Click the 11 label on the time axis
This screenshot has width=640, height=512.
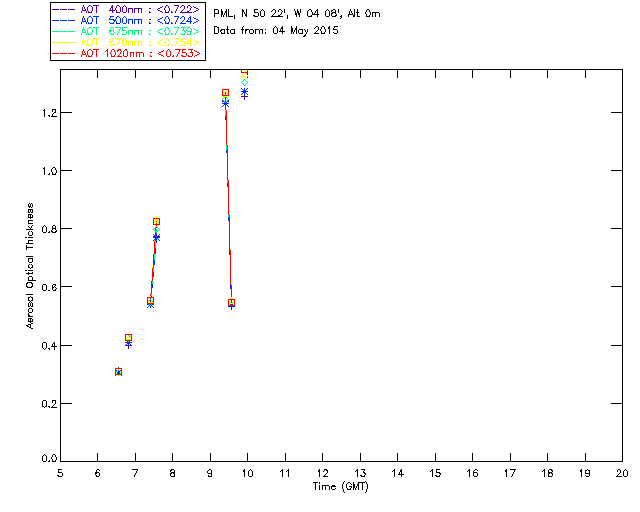[x=285, y=473]
